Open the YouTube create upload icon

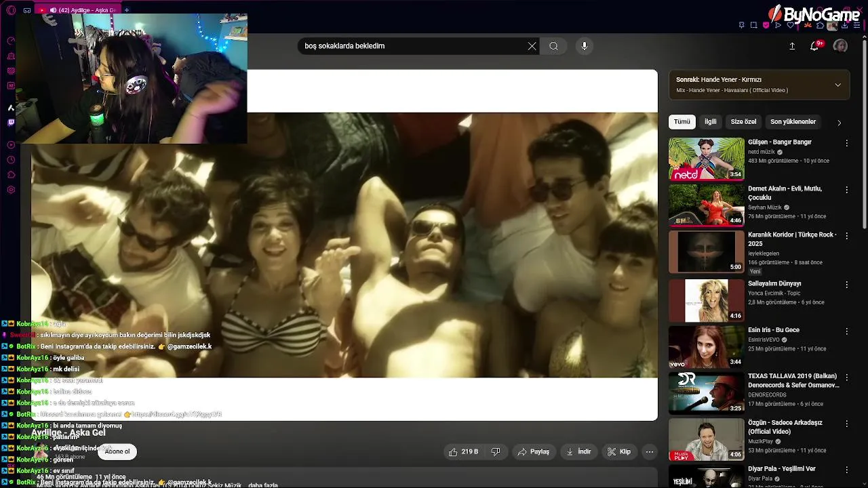click(x=792, y=46)
